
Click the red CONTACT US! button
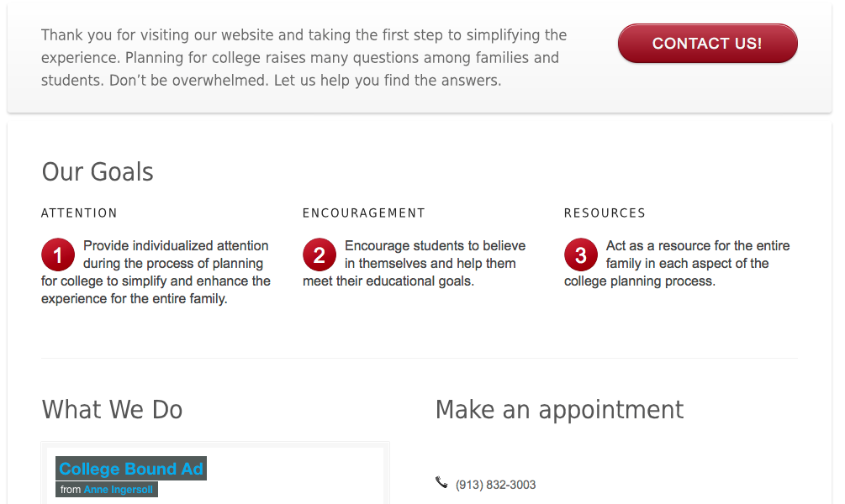point(708,43)
